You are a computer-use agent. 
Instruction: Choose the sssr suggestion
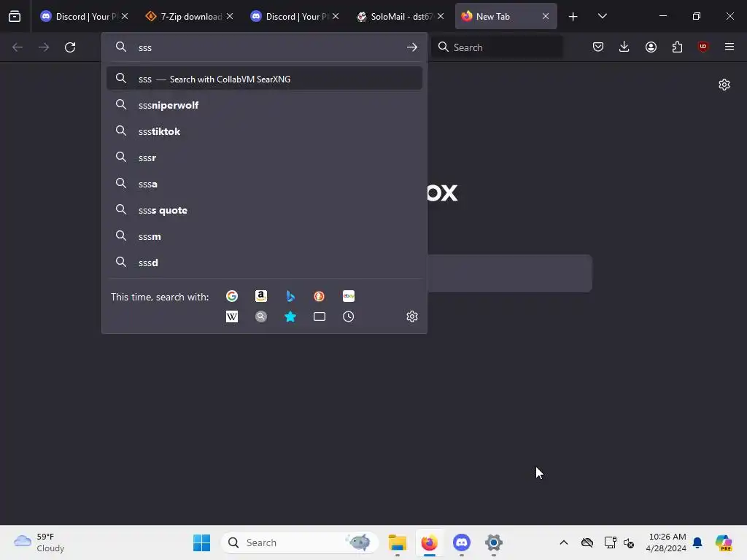click(264, 157)
